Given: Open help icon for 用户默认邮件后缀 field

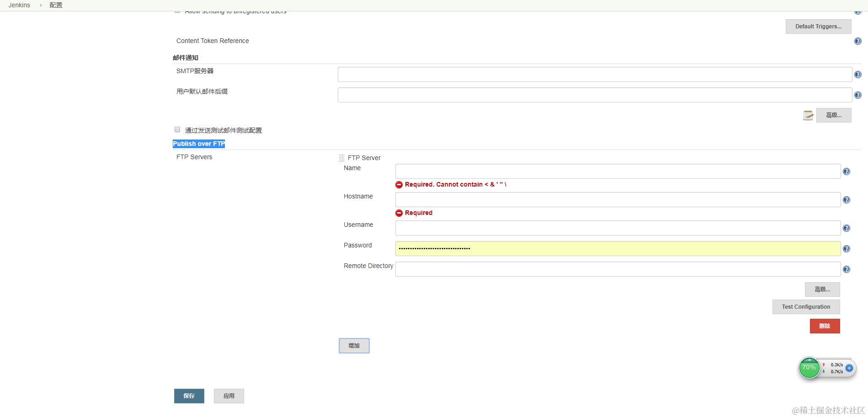Looking at the screenshot, I should [x=858, y=95].
